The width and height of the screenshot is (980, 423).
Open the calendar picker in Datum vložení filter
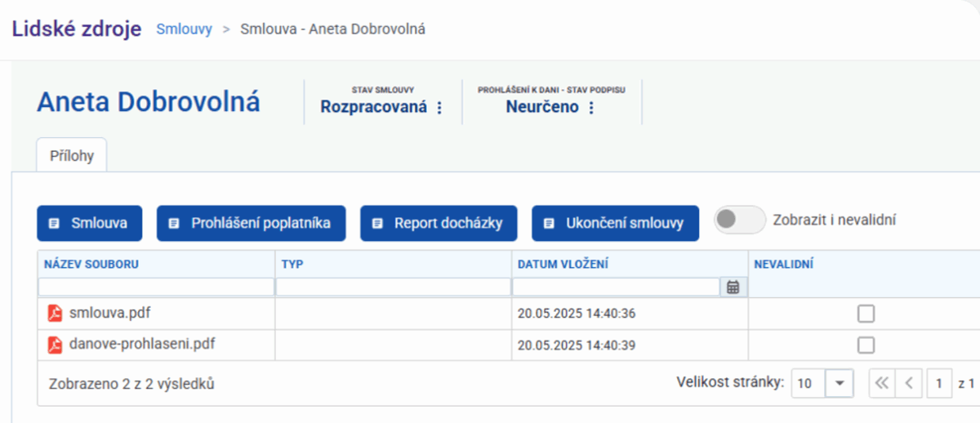click(733, 287)
